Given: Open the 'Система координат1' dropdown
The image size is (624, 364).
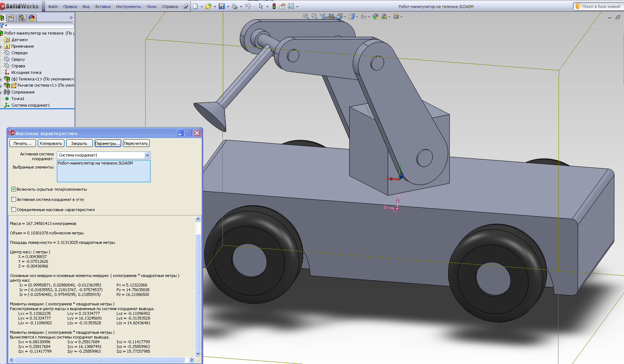Looking at the screenshot, I should (147, 155).
